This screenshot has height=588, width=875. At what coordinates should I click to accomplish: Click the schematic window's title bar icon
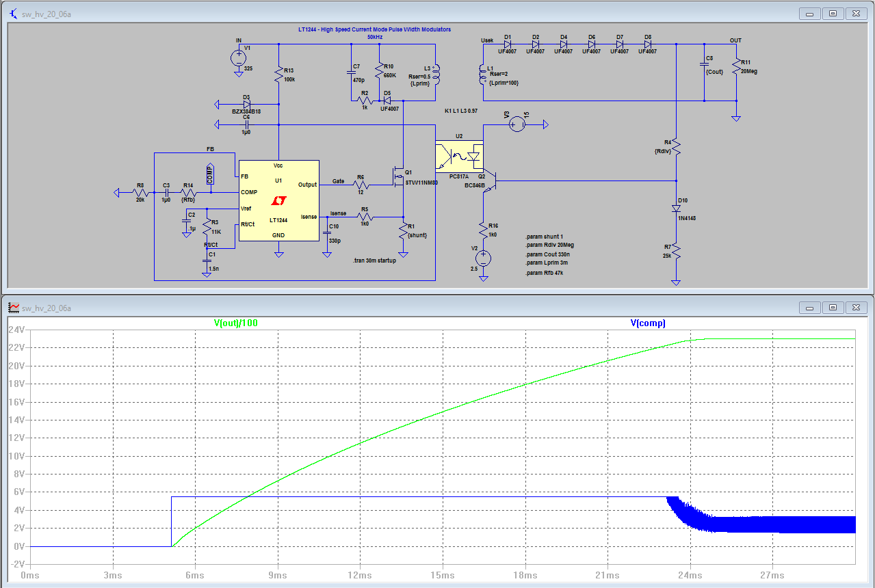14,13
